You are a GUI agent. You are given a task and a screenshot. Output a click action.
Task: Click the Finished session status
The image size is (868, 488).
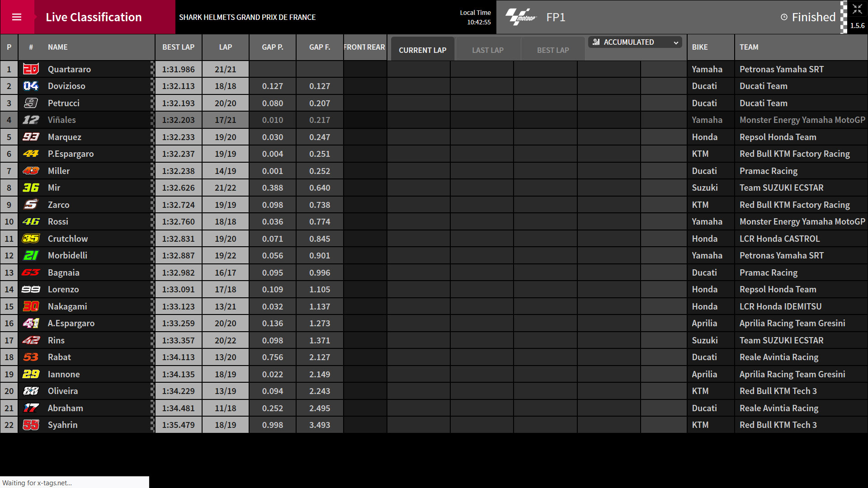(814, 17)
